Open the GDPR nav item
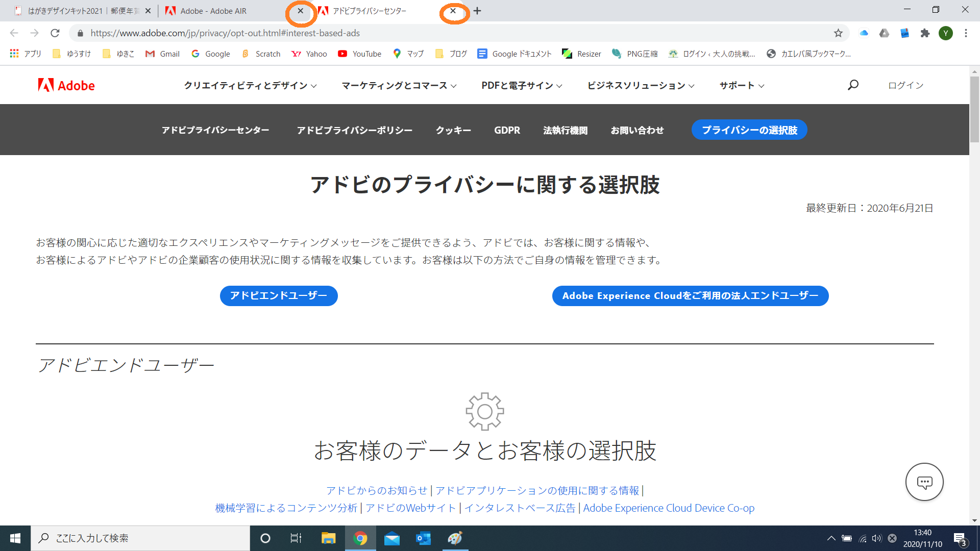Viewport: 980px width, 551px height. coord(507,130)
